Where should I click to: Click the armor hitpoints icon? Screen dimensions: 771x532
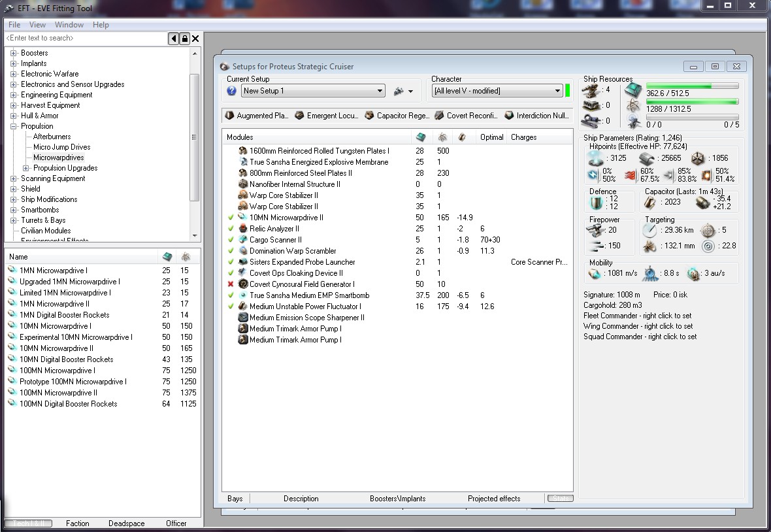click(x=647, y=158)
